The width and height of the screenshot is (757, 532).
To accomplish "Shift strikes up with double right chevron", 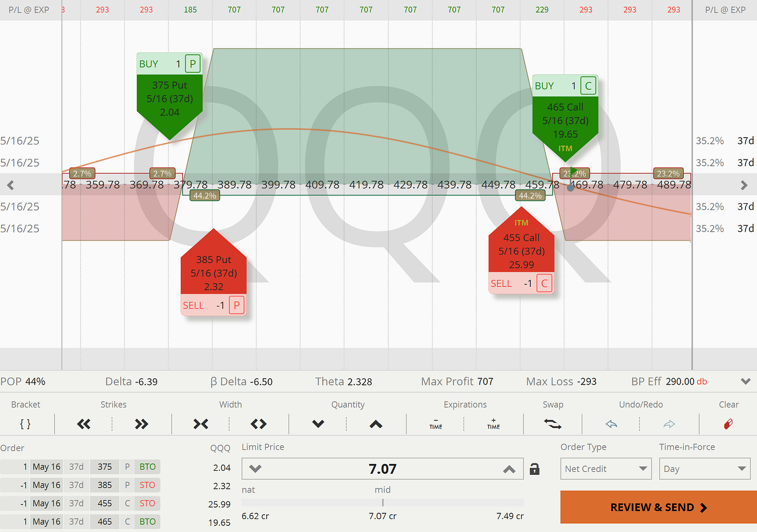I will point(141,424).
